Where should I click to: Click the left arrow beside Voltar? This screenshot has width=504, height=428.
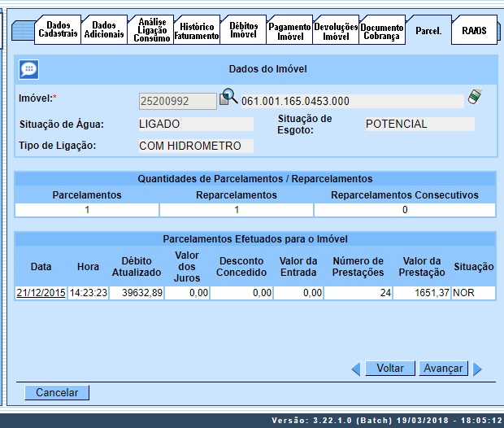[x=355, y=369]
